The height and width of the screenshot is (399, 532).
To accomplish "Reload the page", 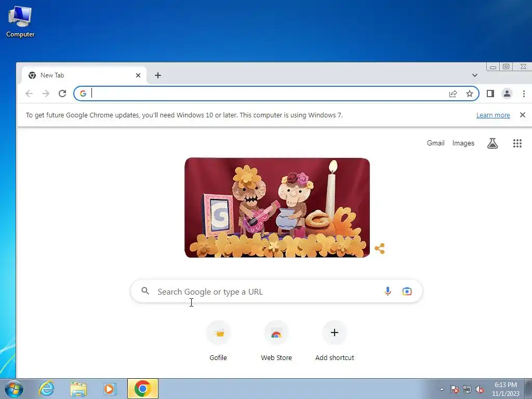I will tap(62, 94).
